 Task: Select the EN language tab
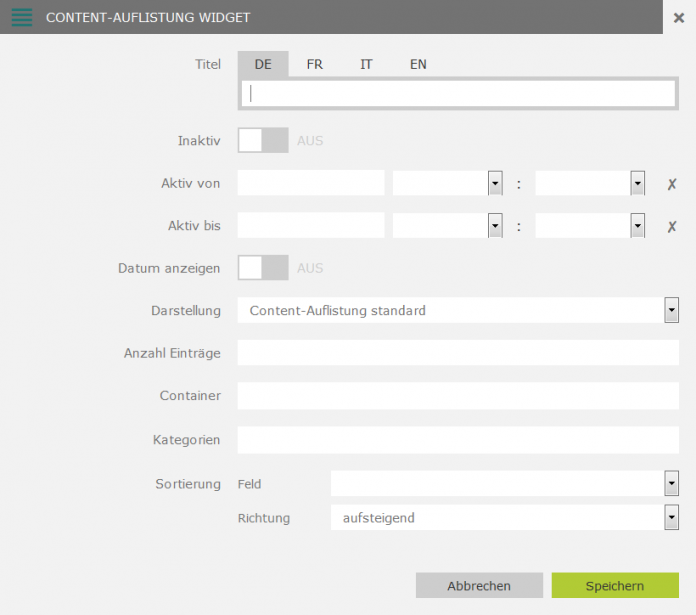point(418,64)
